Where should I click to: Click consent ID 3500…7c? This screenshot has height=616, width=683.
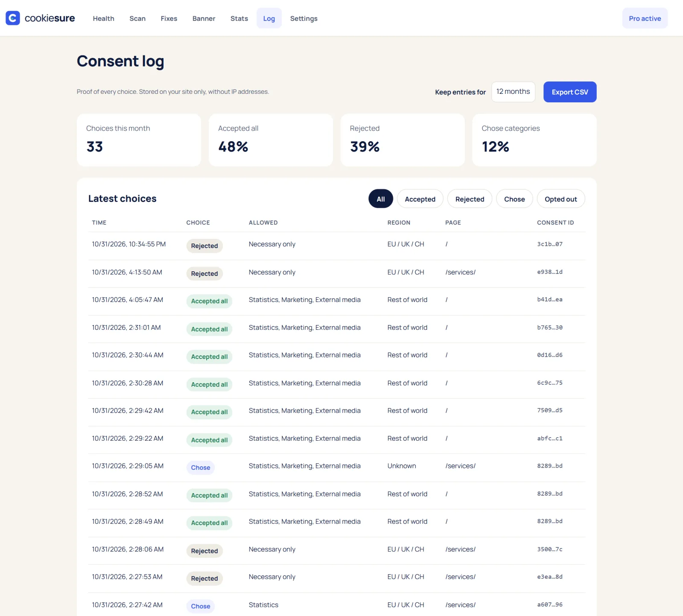pyautogui.click(x=550, y=549)
